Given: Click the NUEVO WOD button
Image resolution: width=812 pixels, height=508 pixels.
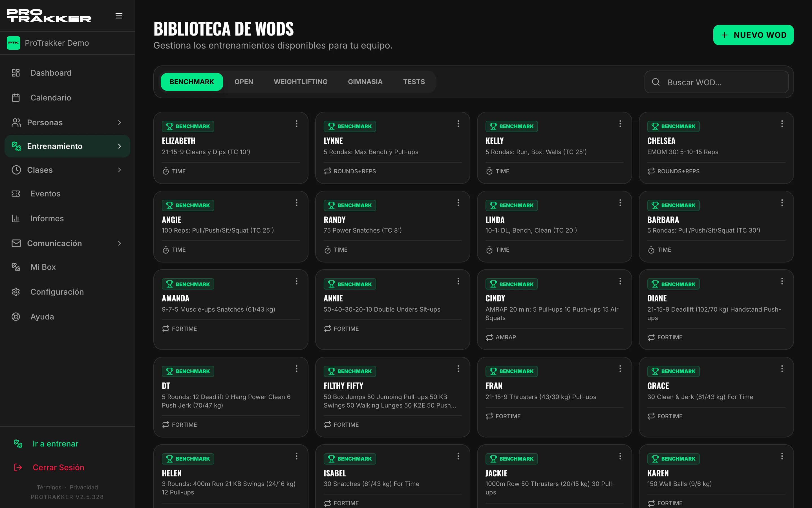Looking at the screenshot, I should pos(753,35).
